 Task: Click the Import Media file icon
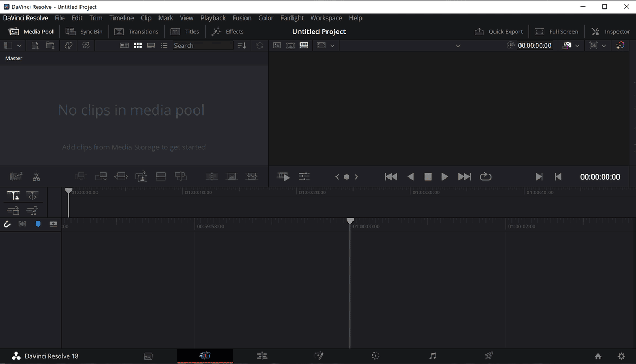35,46
